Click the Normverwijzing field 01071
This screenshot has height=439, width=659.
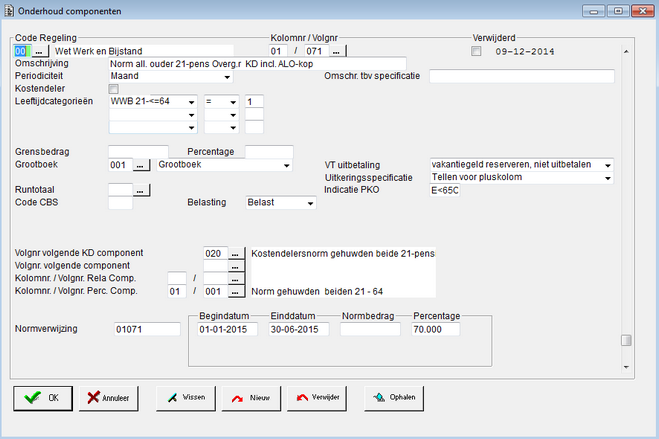click(x=147, y=329)
